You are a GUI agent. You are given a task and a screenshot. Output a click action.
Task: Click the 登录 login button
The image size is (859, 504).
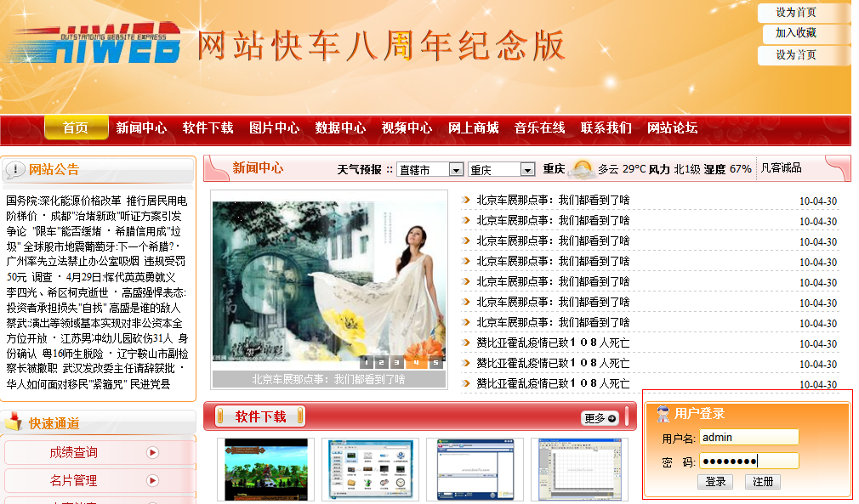pyautogui.click(x=715, y=482)
